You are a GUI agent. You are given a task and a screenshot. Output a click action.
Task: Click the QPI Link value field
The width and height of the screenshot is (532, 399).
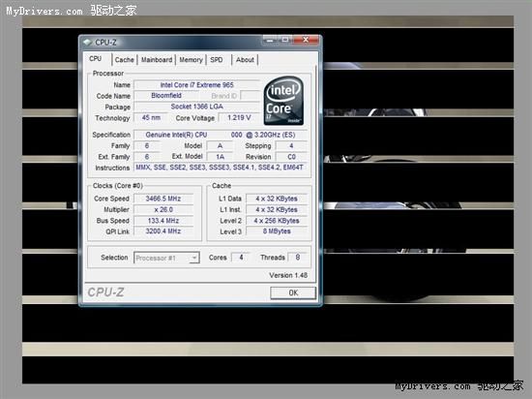(163, 231)
